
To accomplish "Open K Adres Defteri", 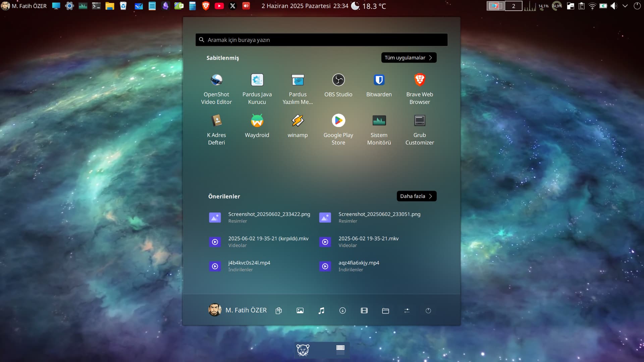I will 216,129.
